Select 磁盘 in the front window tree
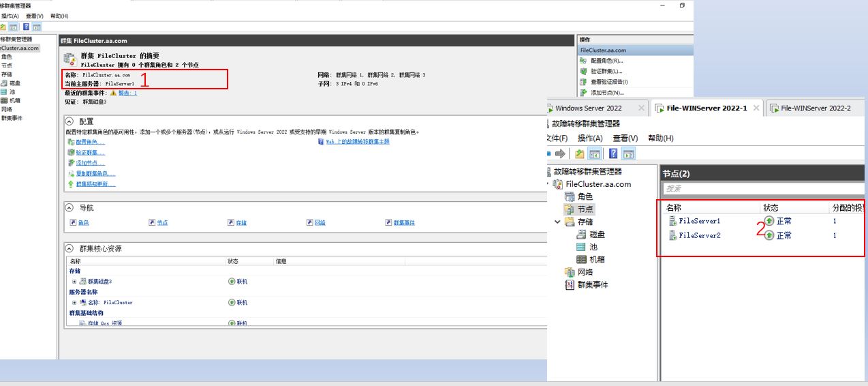 coord(597,234)
